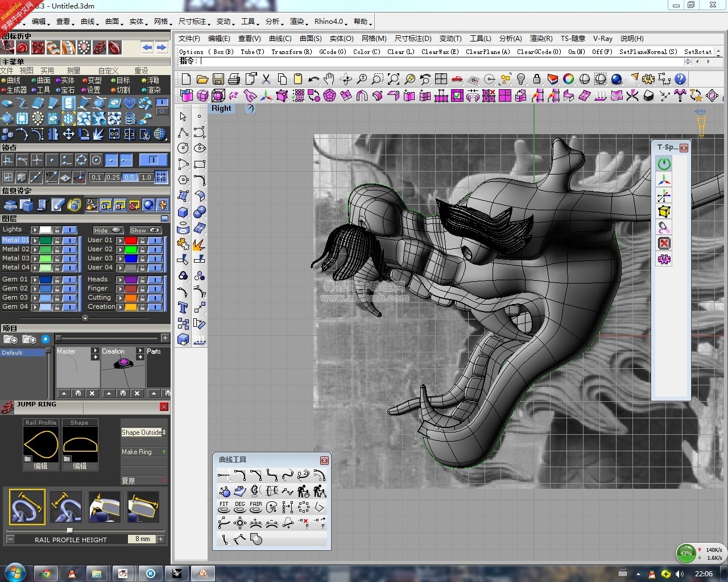Select the pointer arrow tool in side toolbar
This screenshot has width=728, height=582.
point(183,117)
